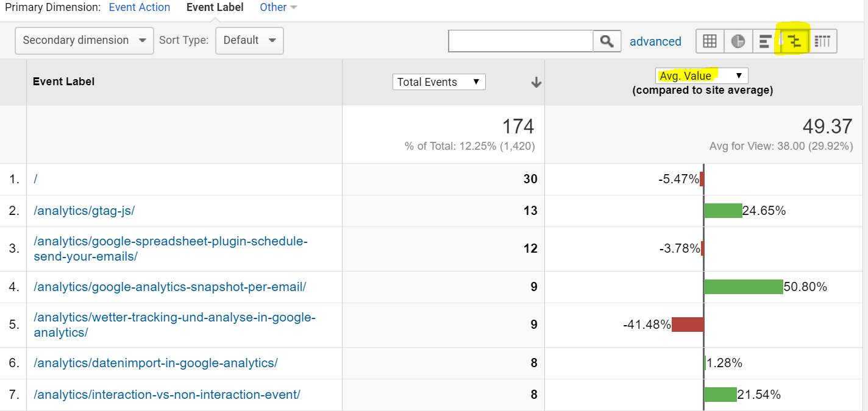Select Event Action primary dimension
868x411 pixels.
140,7
